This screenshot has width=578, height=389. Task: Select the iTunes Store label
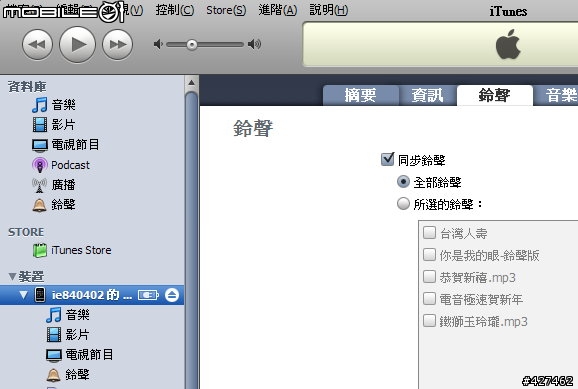(81, 250)
